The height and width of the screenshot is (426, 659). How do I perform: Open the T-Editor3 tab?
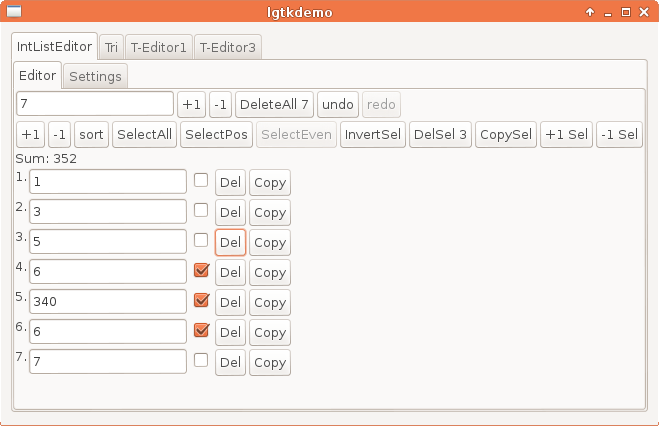(x=227, y=47)
